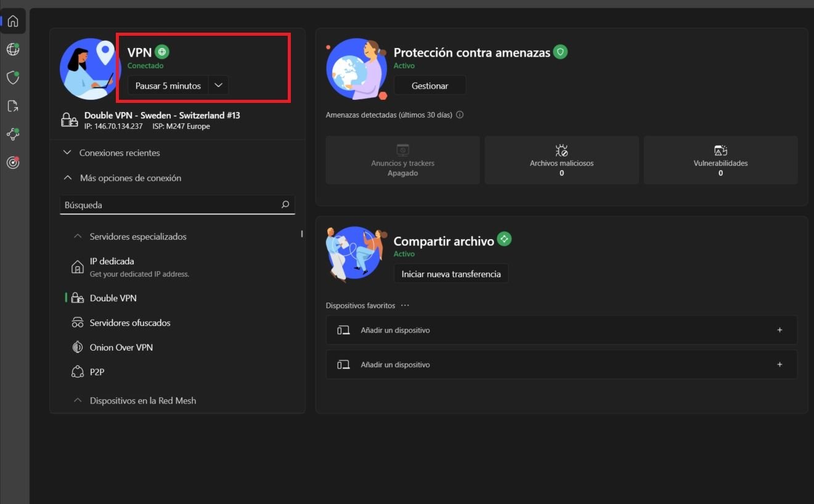
Task: Click Iniciar nueva transferencia button
Action: click(x=451, y=274)
